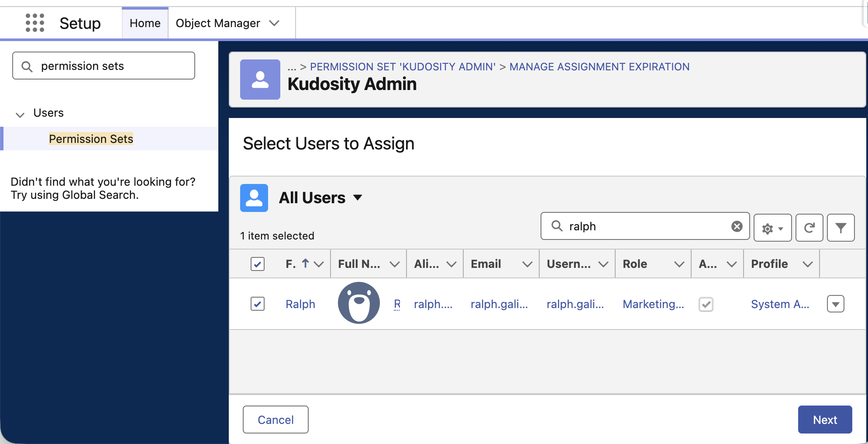Open the System A... profile link
The image size is (868, 444).
780,304
